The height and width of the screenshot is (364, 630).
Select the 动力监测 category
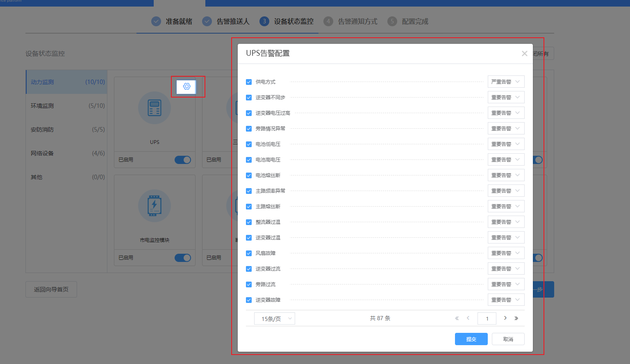[67, 82]
